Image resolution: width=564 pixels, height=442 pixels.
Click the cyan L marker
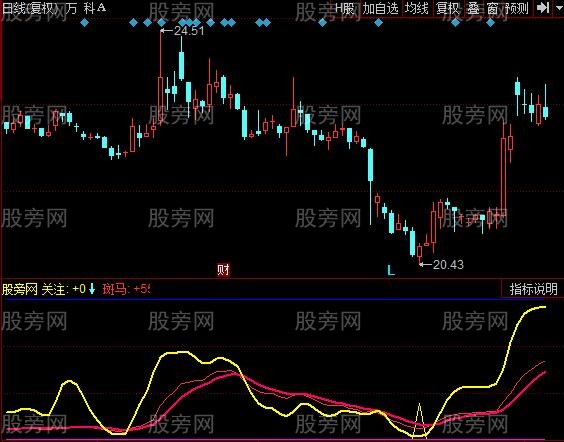(x=391, y=270)
